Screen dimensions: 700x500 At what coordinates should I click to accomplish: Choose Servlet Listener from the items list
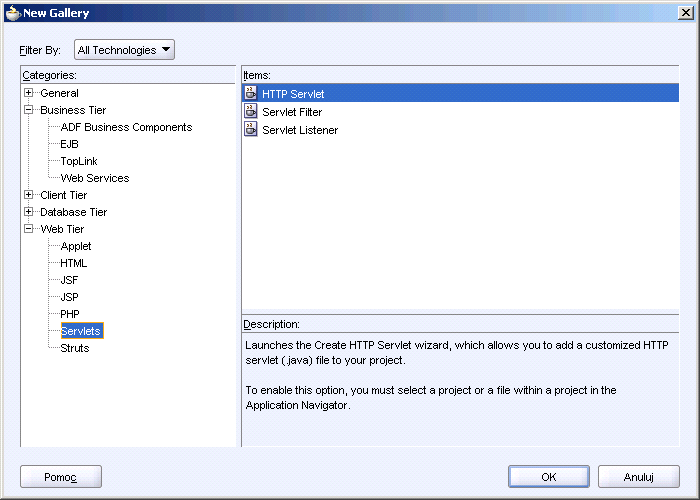point(300,130)
